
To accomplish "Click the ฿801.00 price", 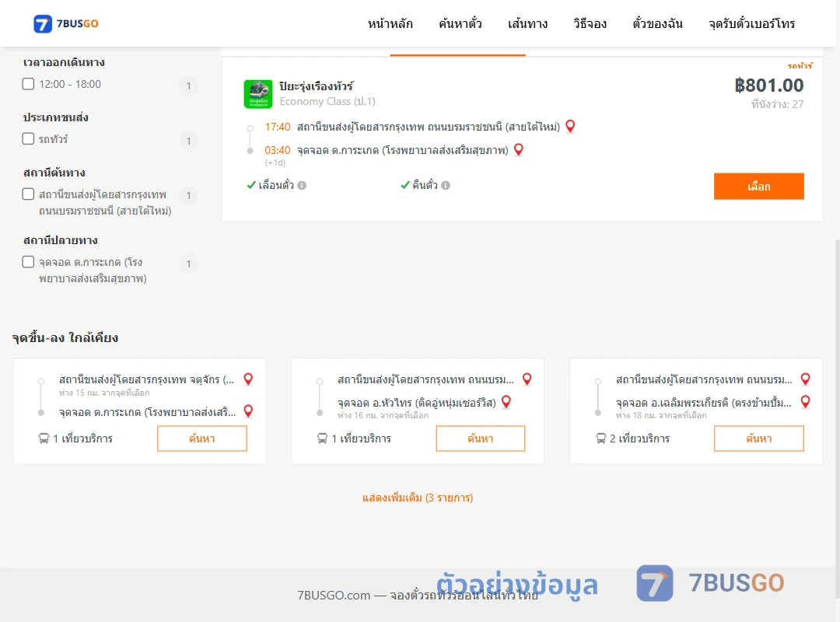I will [x=768, y=86].
